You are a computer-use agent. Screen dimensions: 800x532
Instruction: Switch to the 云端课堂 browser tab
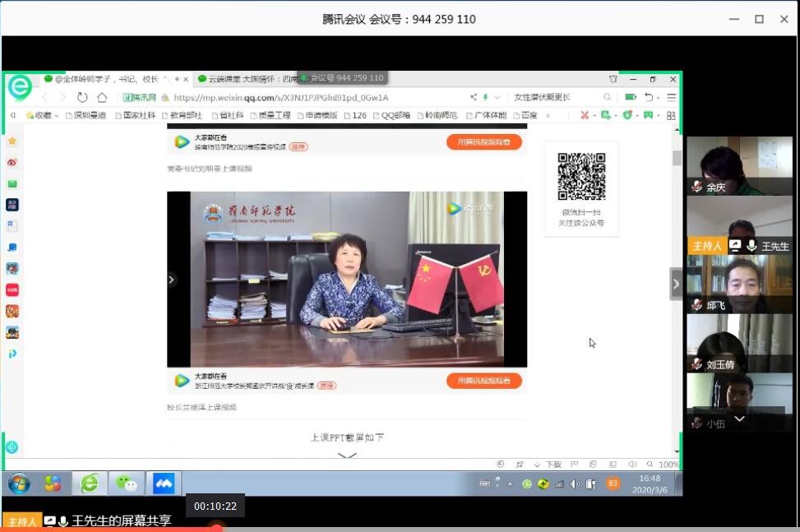tap(247, 79)
